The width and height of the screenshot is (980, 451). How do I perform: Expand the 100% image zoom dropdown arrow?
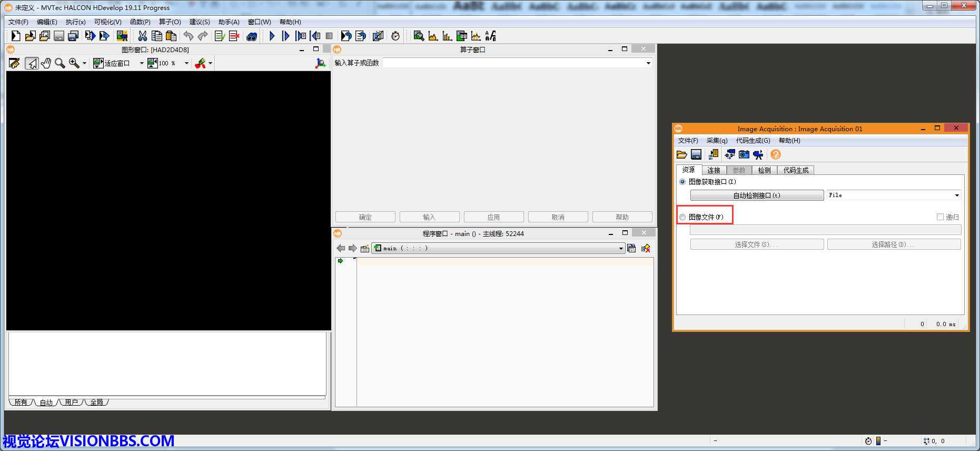tap(186, 63)
